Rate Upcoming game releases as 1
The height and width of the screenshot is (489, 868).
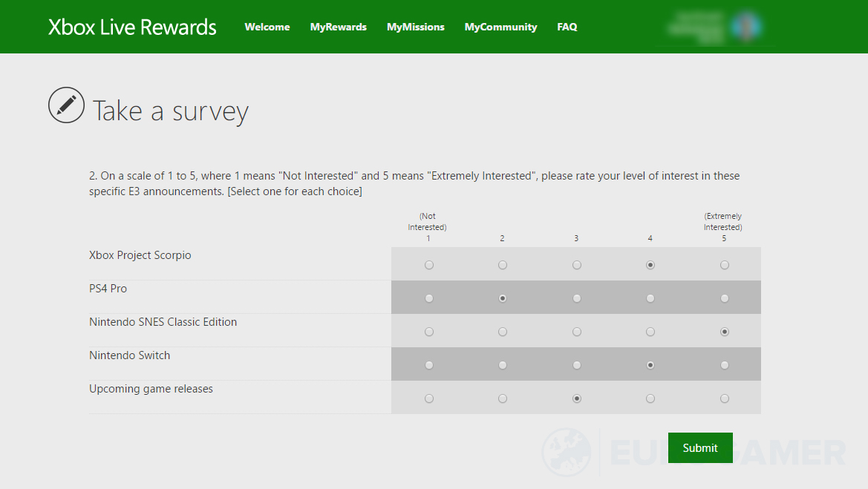click(x=429, y=398)
